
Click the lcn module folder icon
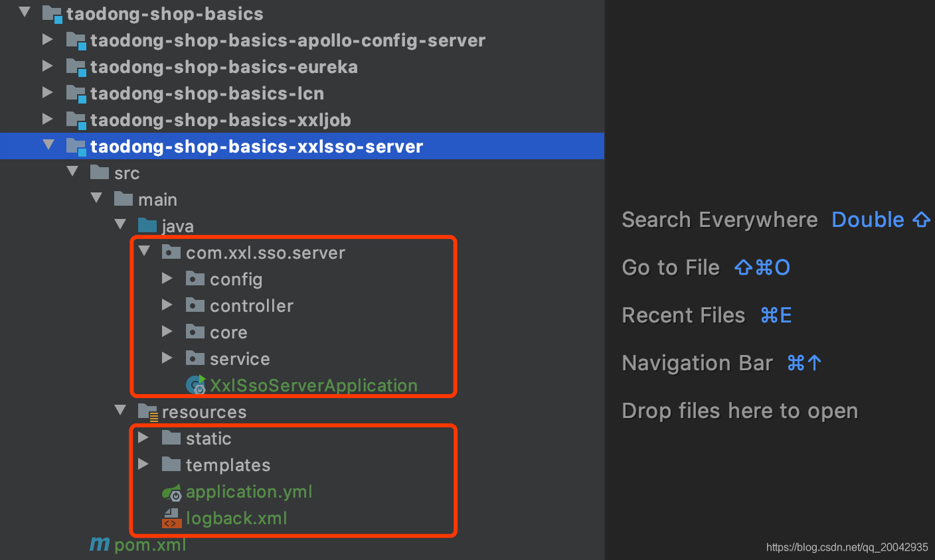pyautogui.click(x=76, y=94)
